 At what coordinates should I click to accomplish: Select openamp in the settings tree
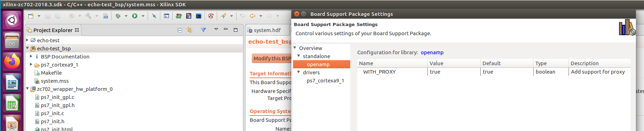point(318,64)
